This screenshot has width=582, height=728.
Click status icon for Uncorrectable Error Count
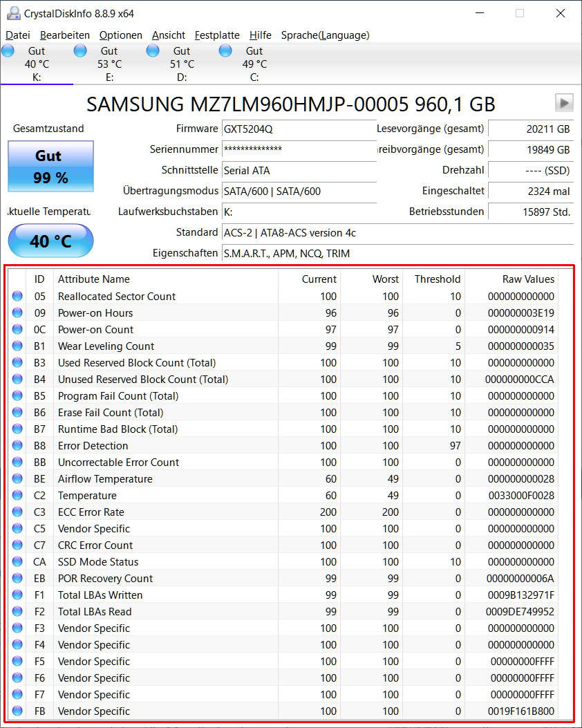click(17, 462)
